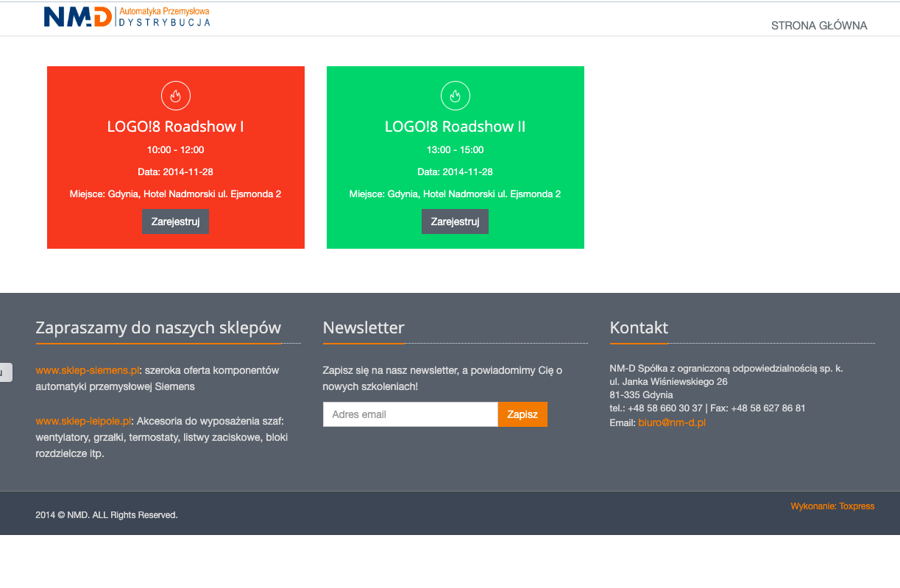Select the LOGO!8 Roadshow I title
The width and height of the screenshot is (900, 588).
(176, 127)
